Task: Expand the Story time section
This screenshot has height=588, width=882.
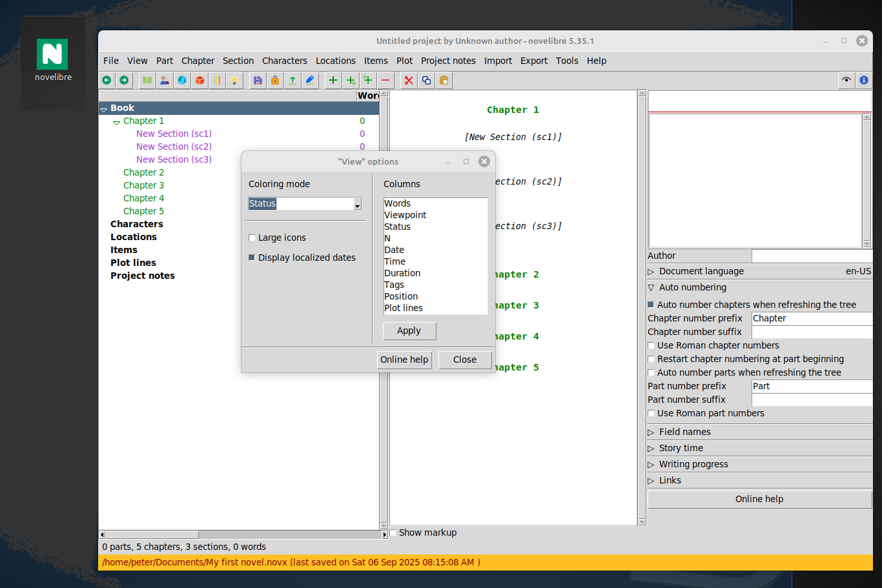Action: [x=651, y=449]
